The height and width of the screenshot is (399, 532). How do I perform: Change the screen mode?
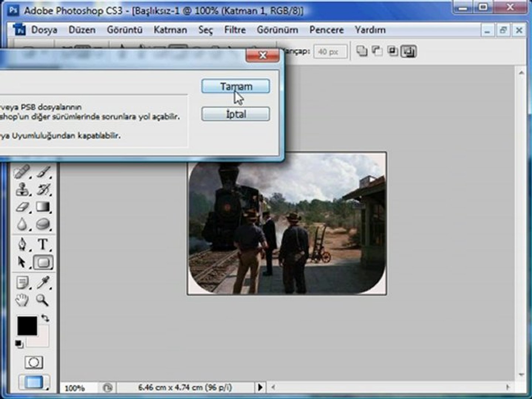click(x=34, y=382)
